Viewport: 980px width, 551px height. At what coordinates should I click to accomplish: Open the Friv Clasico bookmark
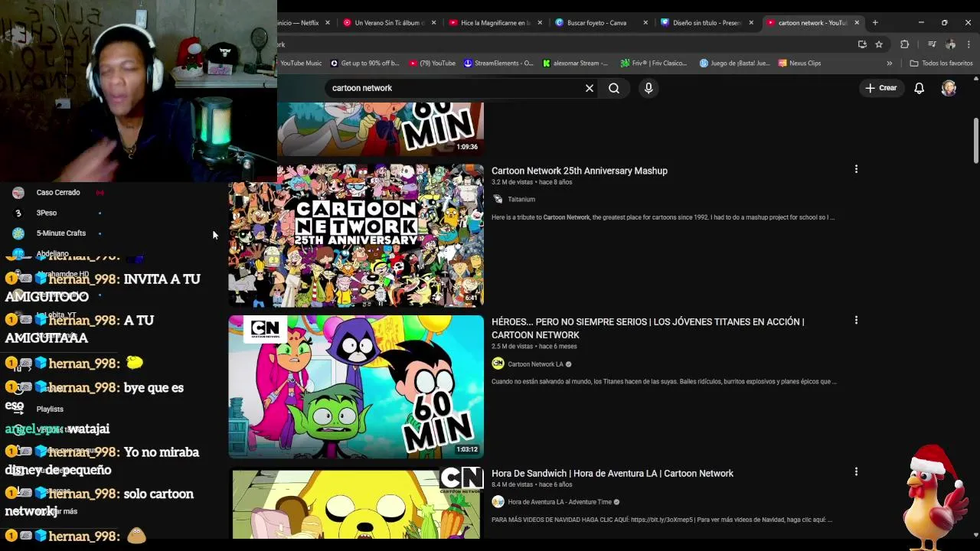point(655,64)
